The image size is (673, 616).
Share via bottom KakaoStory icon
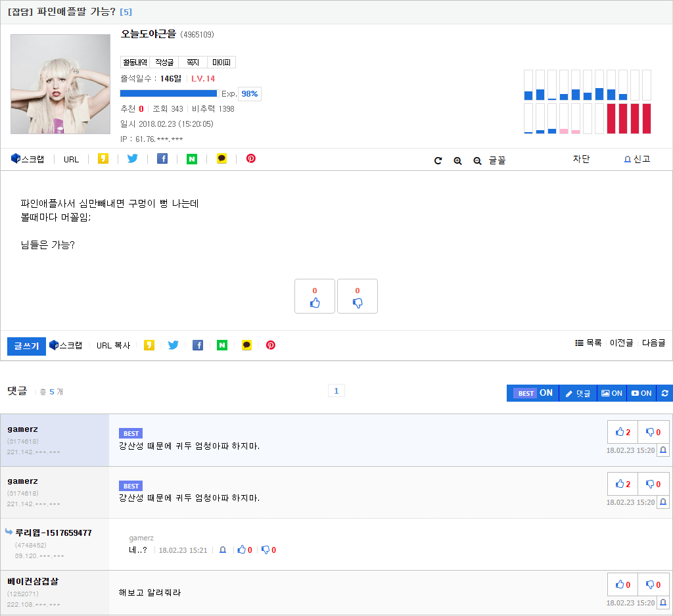(x=149, y=344)
